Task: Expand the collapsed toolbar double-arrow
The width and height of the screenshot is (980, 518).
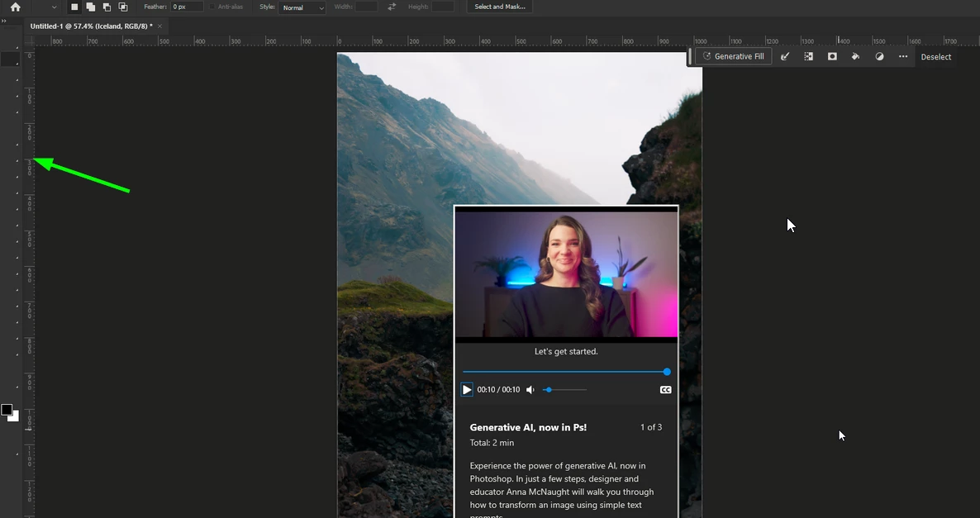Action: coord(4,21)
